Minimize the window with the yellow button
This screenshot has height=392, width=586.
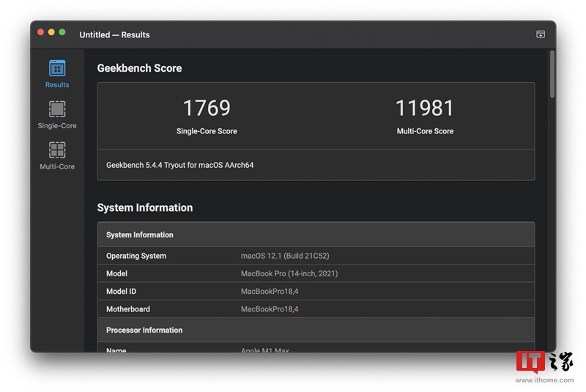point(51,32)
